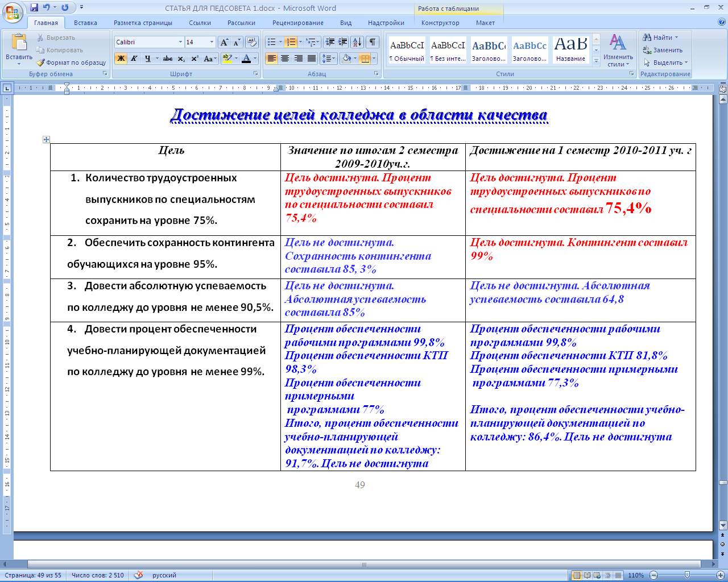Screen dimensions: 728x582
Task: Switch to full screen reading view
Action: 587,575
